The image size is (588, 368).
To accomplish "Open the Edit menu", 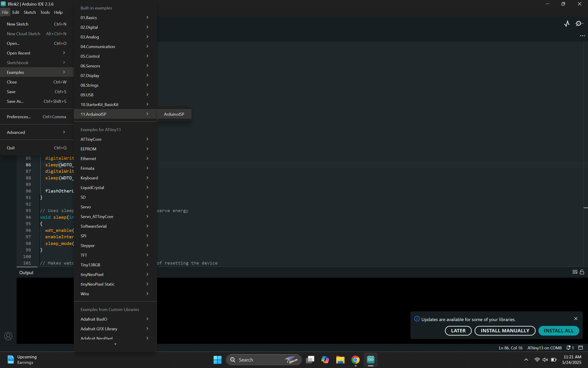I will click(16, 12).
